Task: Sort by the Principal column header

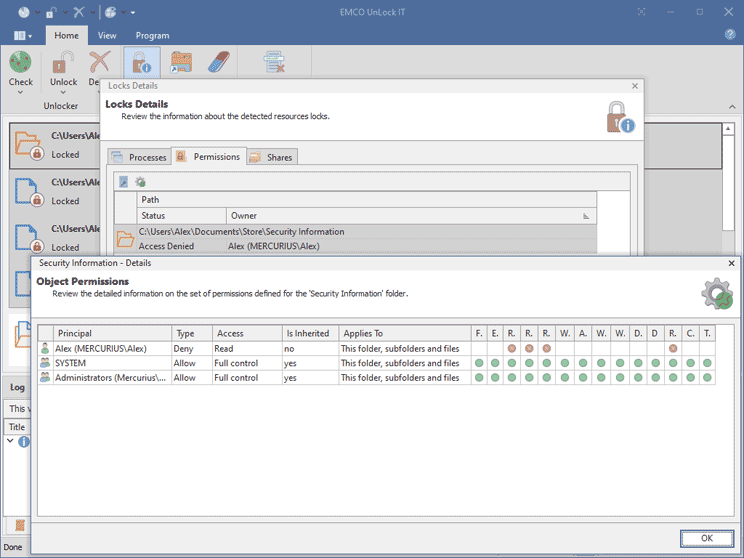Action: click(x=75, y=333)
